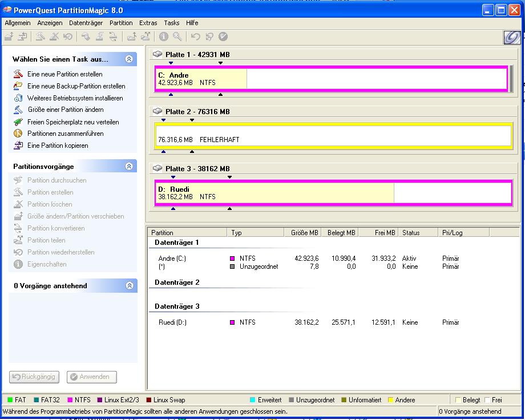Click the icon beside 'Eine Partition kopieren'
The height and width of the screenshot is (420, 525).
pyautogui.click(x=18, y=146)
